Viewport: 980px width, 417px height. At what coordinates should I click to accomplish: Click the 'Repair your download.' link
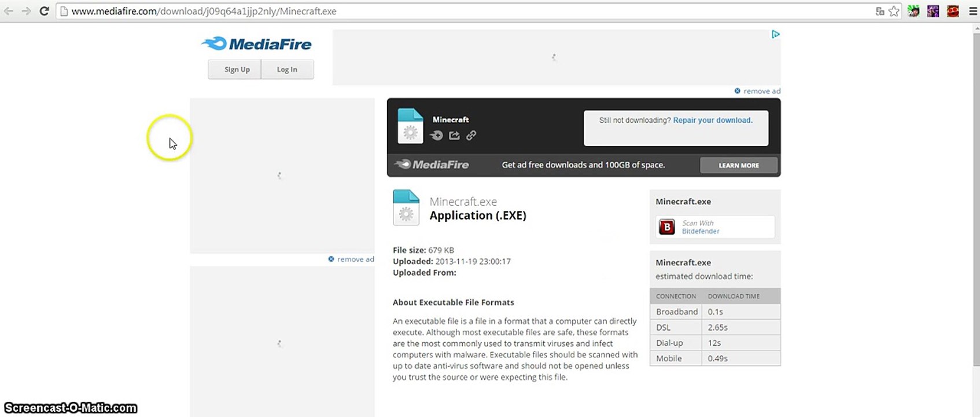[x=713, y=120]
